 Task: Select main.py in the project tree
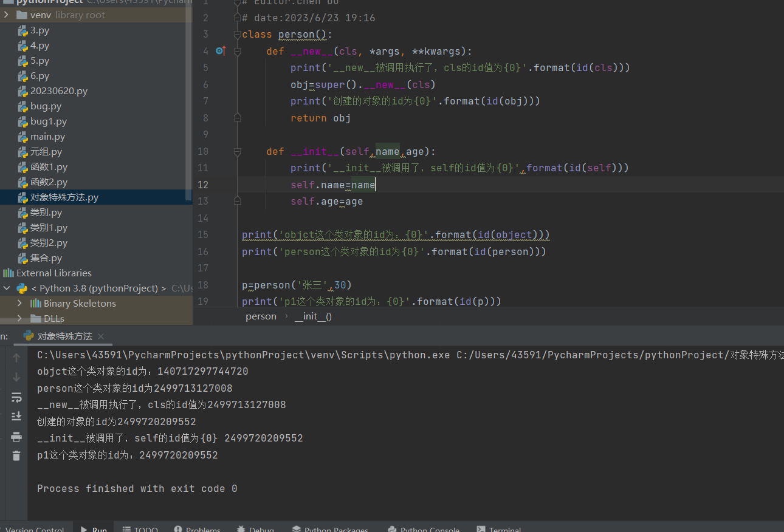coord(47,137)
